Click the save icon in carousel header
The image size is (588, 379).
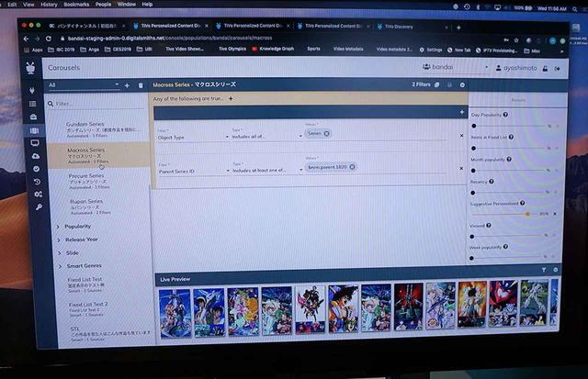[449, 84]
